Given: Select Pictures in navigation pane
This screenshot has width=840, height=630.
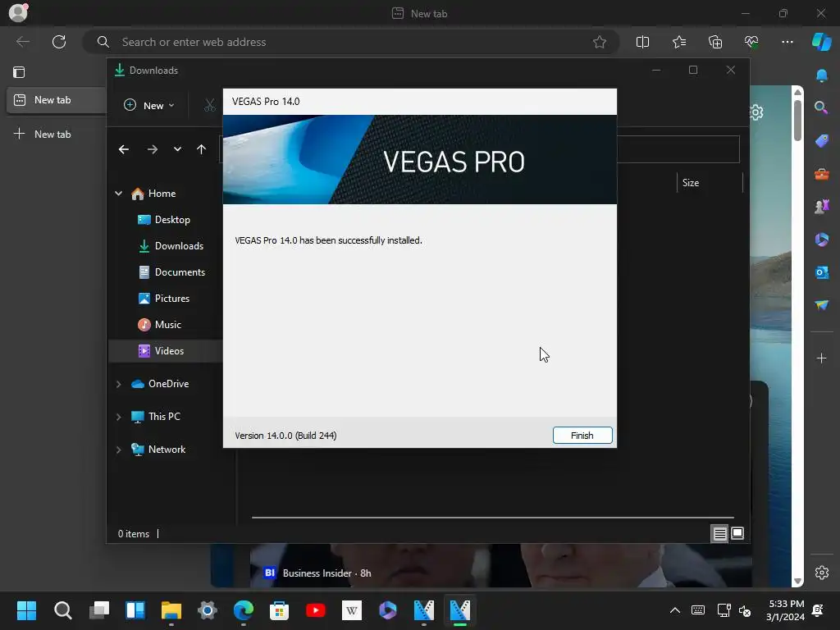Looking at the screenshot, I should click(172, 299).
